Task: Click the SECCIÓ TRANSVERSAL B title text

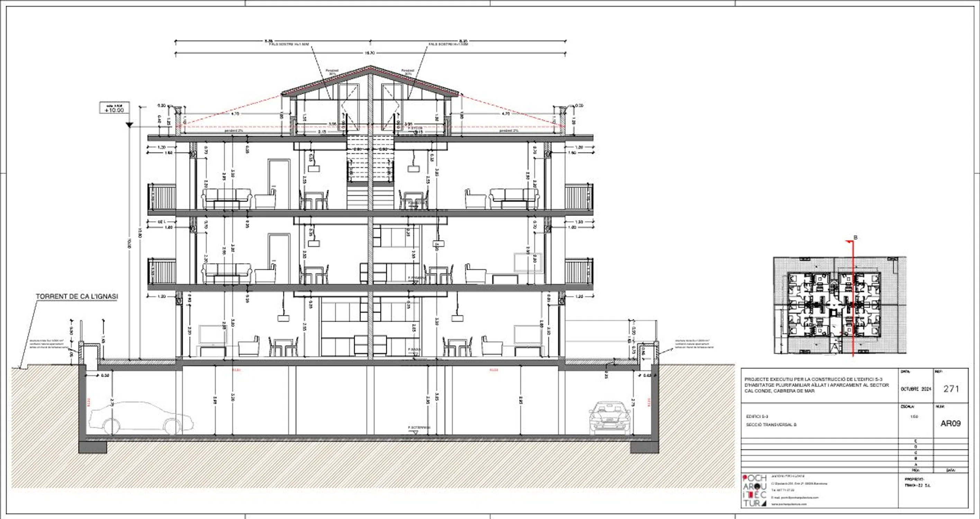Action: click(x=772, y=425)
